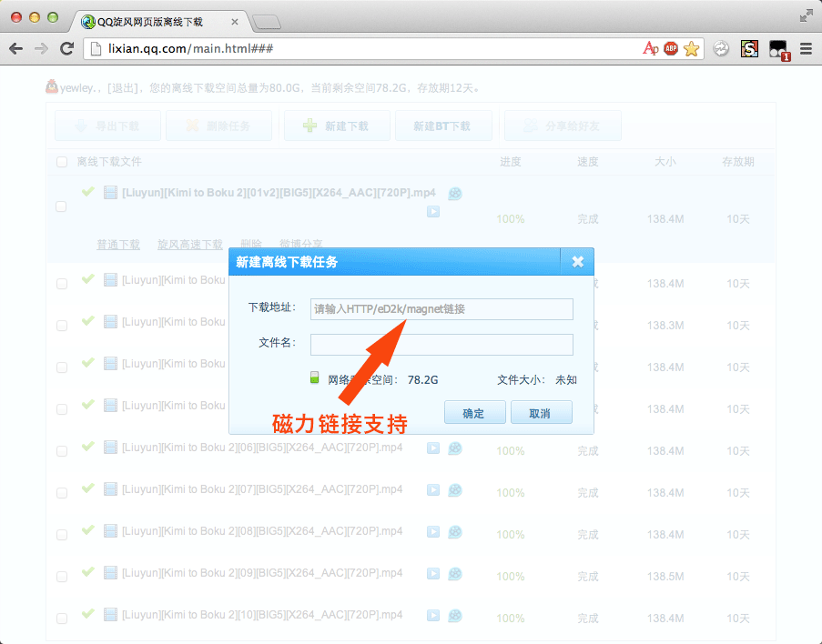Cancel the dialog with 取消 button
The width and height of the screenshot is (822, 644).
541,413
